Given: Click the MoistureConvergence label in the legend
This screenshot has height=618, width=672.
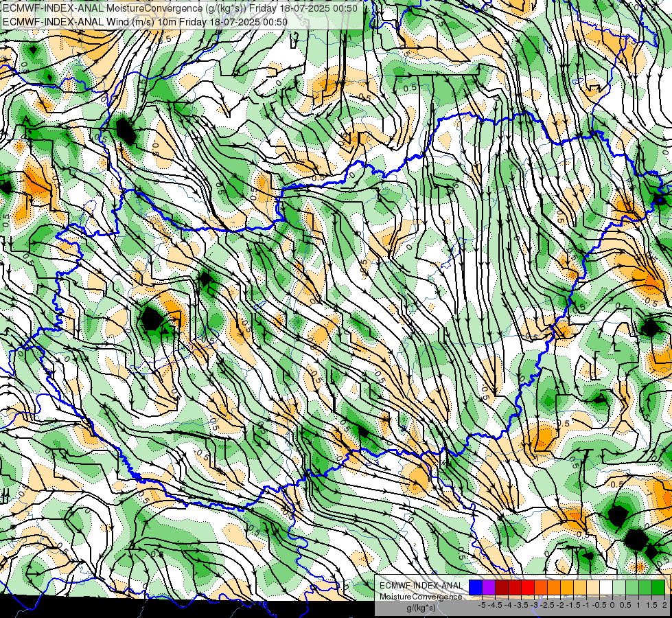Looking at the screenshot, I should click(421, 597).
